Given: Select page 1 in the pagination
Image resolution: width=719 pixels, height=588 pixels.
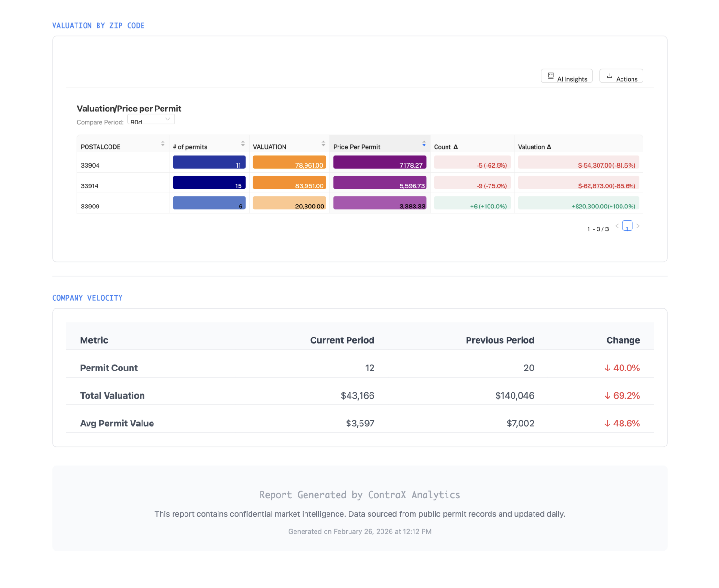Looking at the screenshot, I should tap(627, 226).
